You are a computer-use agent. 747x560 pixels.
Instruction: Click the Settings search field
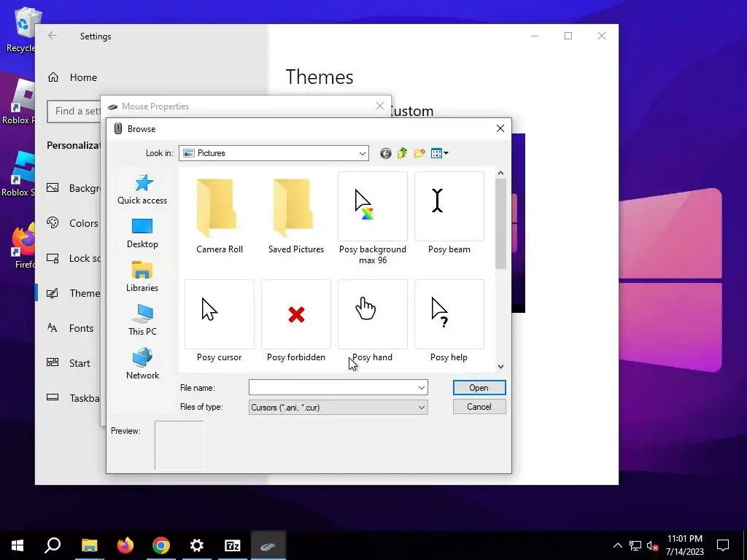pyautogui.click(x=74, y=111)
